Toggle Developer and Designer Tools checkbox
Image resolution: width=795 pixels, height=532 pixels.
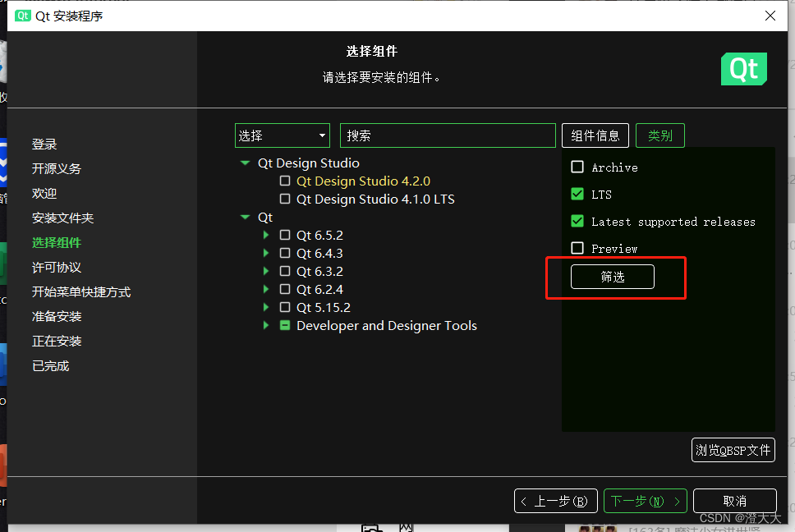285,325
